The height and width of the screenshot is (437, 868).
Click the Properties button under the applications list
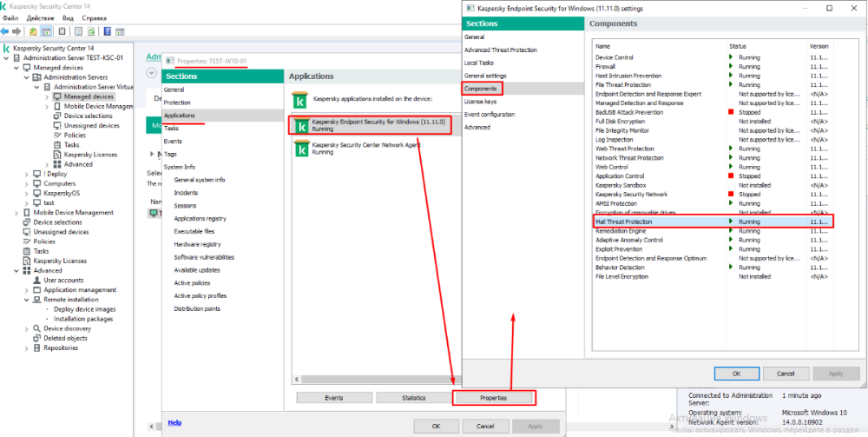493,398
